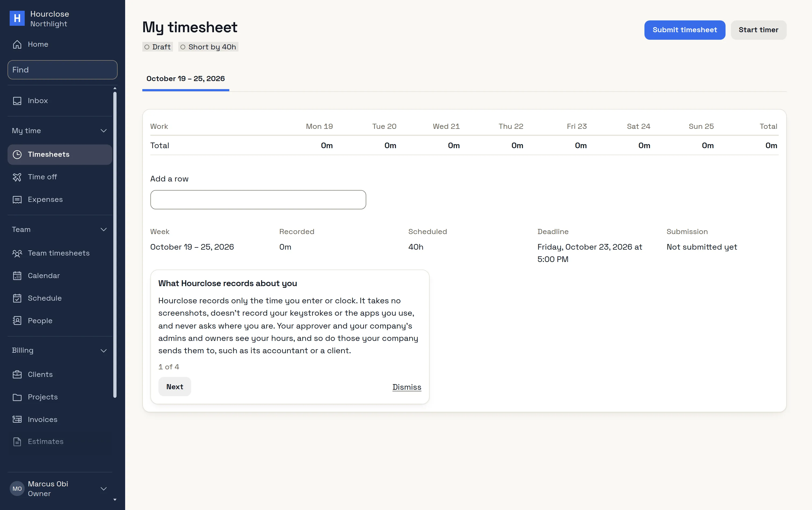Select the October 19 – 25, 2026 tab

[186, 79]
